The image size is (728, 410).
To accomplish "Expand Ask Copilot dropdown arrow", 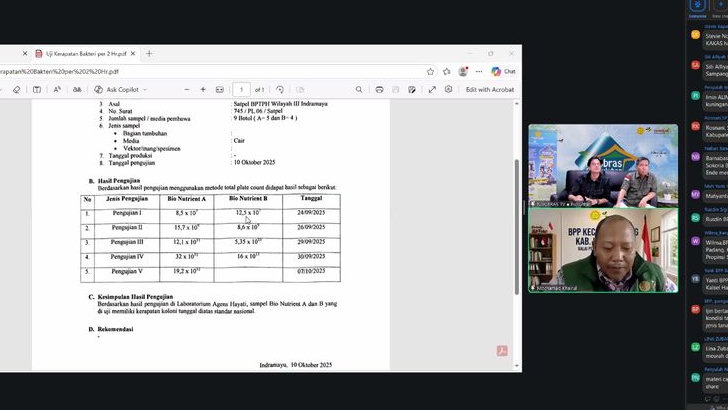I will point(145,90).
